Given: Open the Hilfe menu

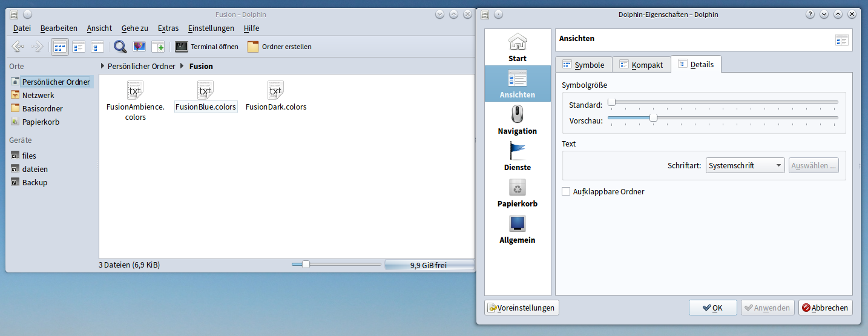Looking at the screenshot, I should click(x=251, y=28).
